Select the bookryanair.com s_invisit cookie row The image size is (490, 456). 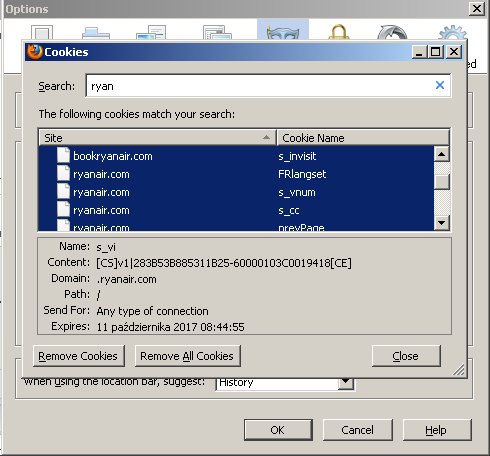236,156
